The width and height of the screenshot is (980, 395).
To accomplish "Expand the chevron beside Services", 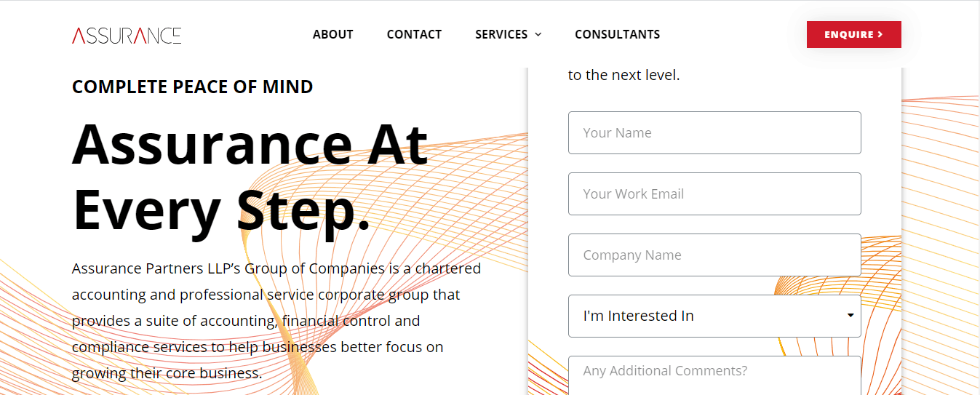I will [x=538, y=34].
